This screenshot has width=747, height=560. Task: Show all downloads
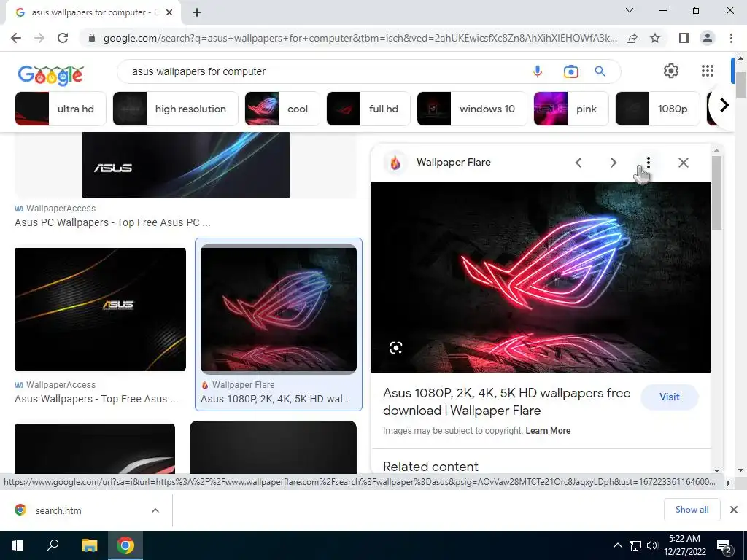tap(692, 510)
